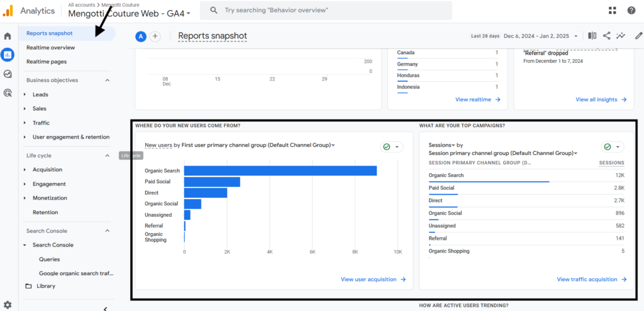Click Organic Search row in Sessions table

526,176
